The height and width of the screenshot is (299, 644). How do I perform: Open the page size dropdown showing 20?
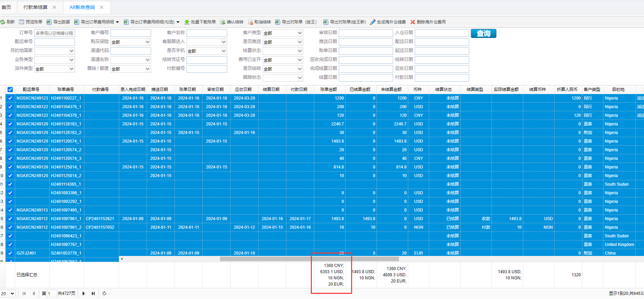click(x=8, y=293)
